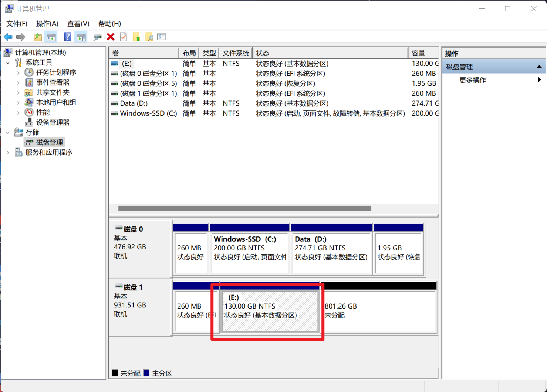Expand the 服务和应用程序 node
The width and height of the screenshot is (547, 392).
tap(8, 152)
